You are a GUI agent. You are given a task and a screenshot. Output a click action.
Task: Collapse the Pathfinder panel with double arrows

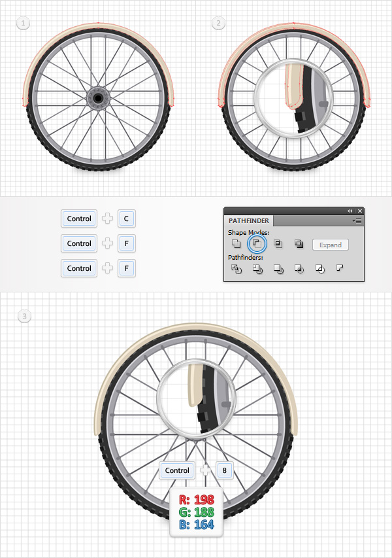(x=350, y=211)
